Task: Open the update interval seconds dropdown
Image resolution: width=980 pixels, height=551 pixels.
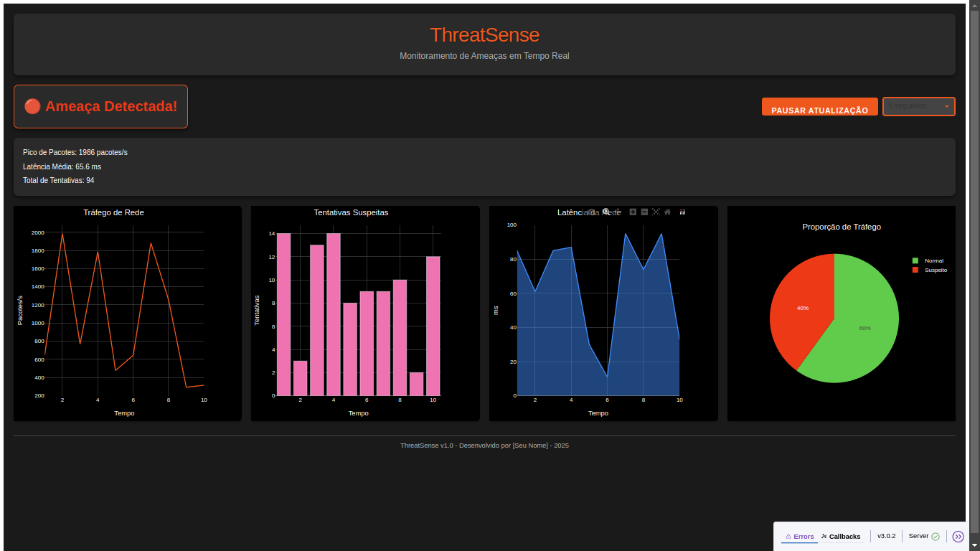Action: pos(912,106)
